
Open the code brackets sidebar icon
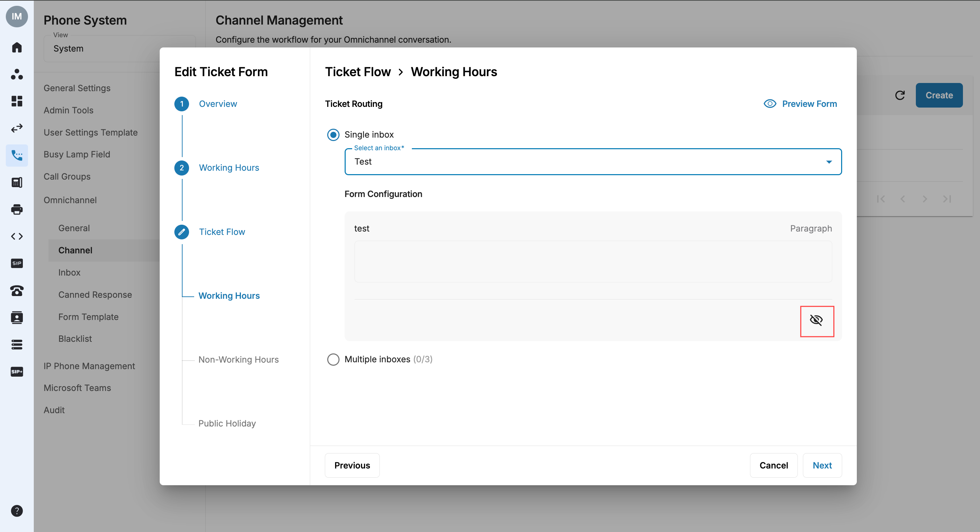pyautogui.click(x=17, y=237)
